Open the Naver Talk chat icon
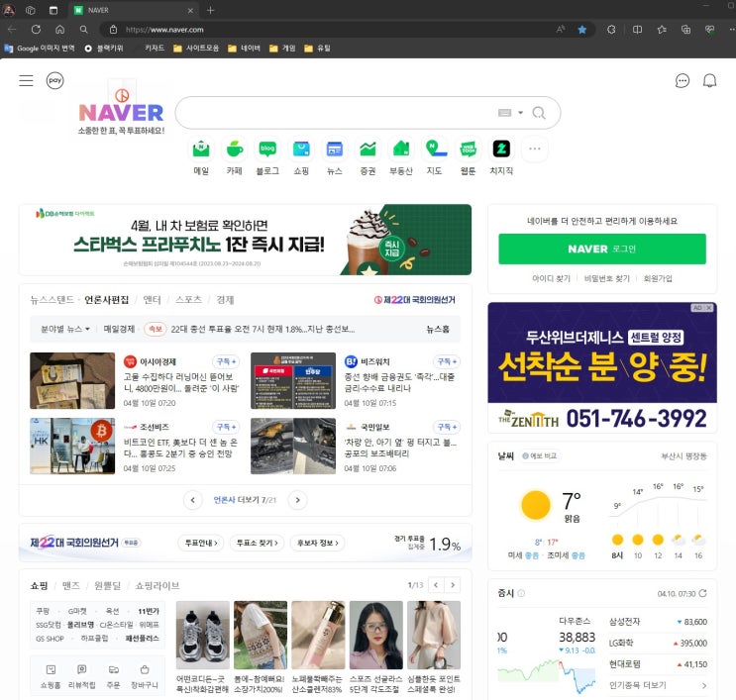The width and height of the screenshot is (736, 700). [683, 81]
